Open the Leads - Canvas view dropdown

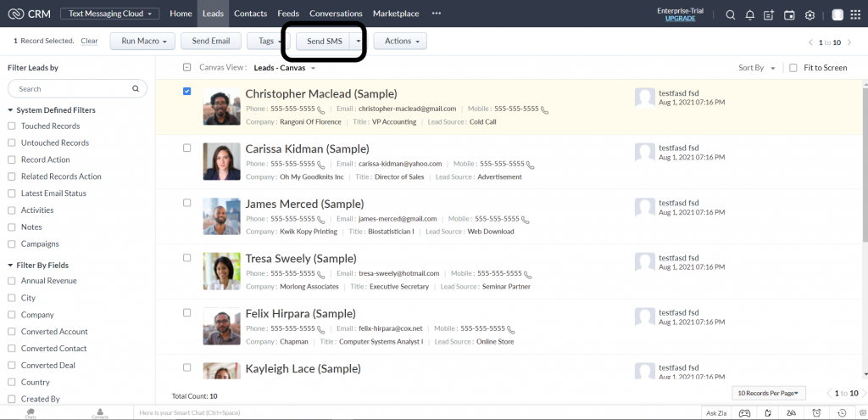[x=285, y=68]
